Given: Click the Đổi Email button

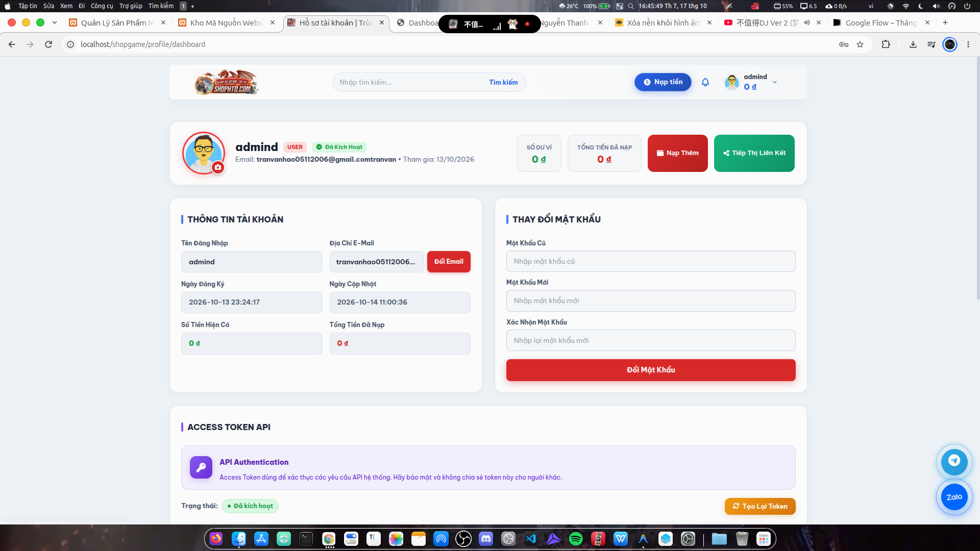Looking at the screenshot, I should [x=449, y=262].
